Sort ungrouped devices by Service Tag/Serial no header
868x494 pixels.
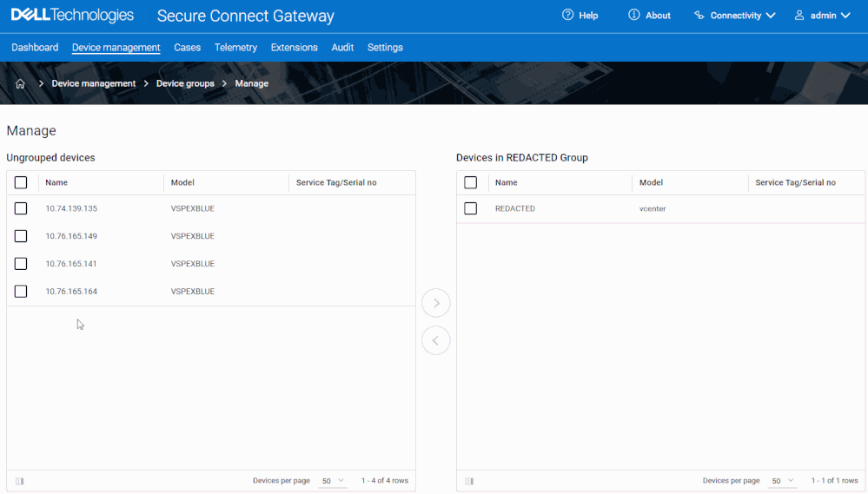336,182
